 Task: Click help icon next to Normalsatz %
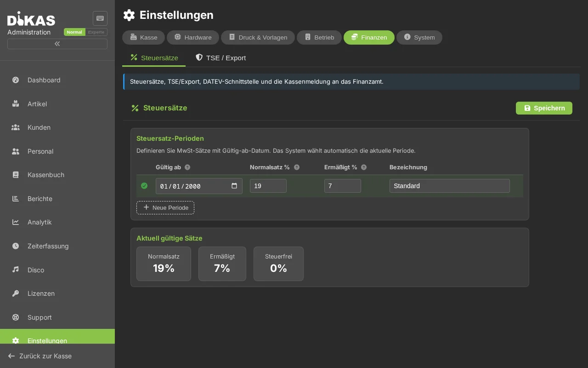click(297, 167)
